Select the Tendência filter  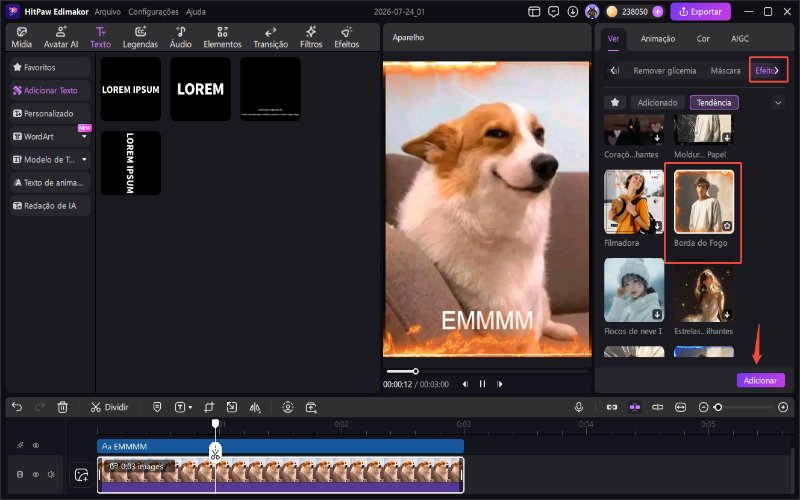(714, 103)
